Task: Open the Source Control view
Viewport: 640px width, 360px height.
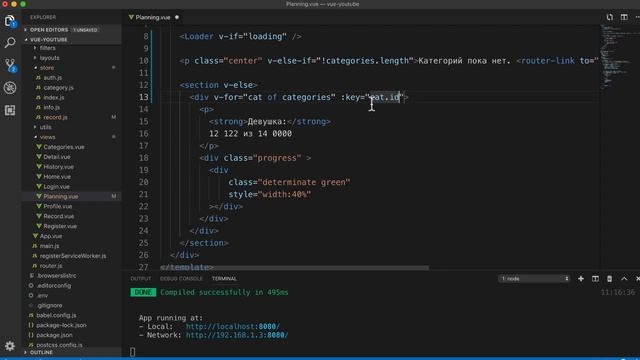Action: [x=10, y=65]
